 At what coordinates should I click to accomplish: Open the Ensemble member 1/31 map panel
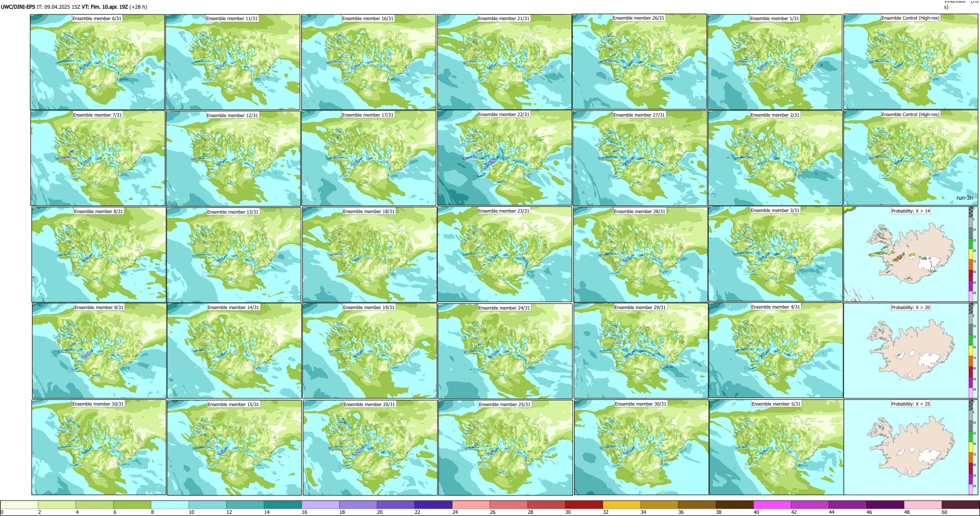(775, 62)
